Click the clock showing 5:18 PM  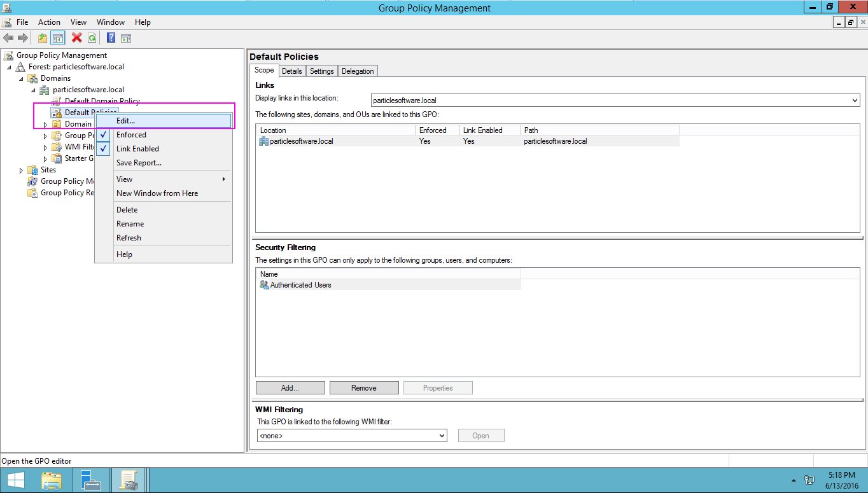[841, 475]
